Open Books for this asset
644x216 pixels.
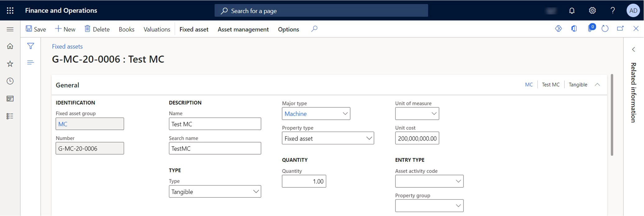tap(126, 29)
